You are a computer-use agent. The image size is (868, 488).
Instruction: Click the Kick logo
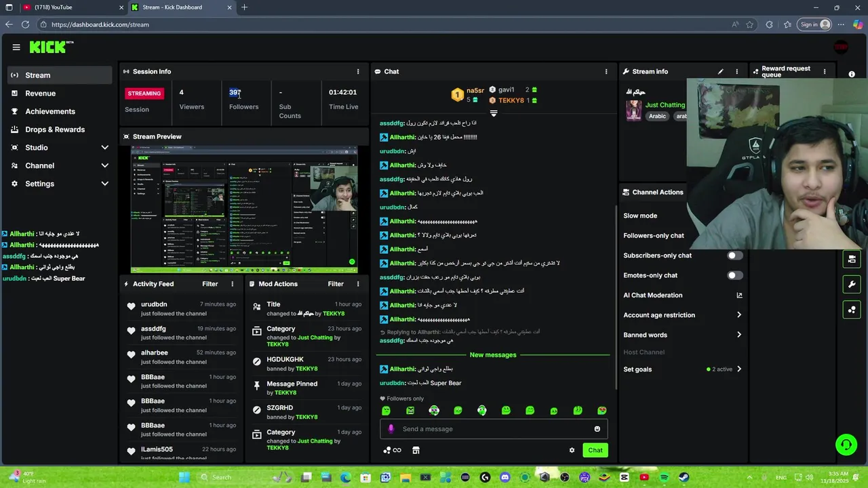coord(51,47)
